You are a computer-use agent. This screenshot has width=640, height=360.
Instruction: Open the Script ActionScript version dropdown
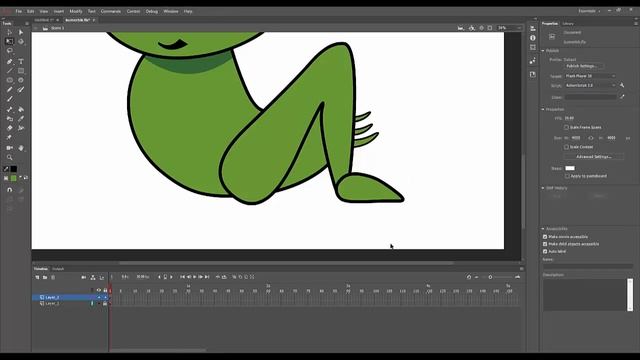(590, 85)
